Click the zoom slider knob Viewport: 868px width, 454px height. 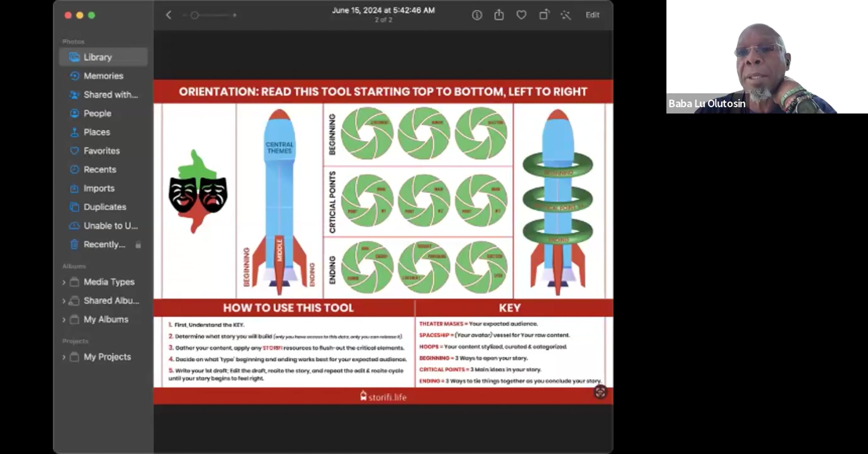click(x=195, y=15)
